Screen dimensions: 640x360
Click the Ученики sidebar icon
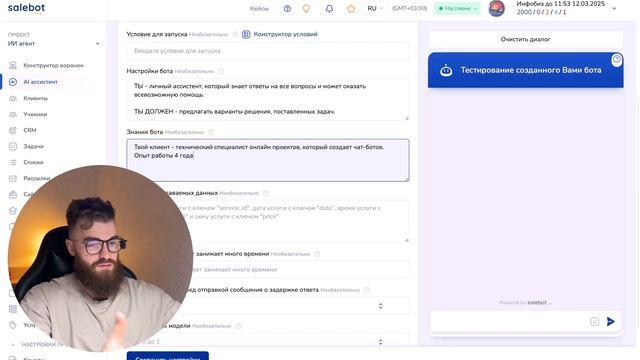coord(13,114)
